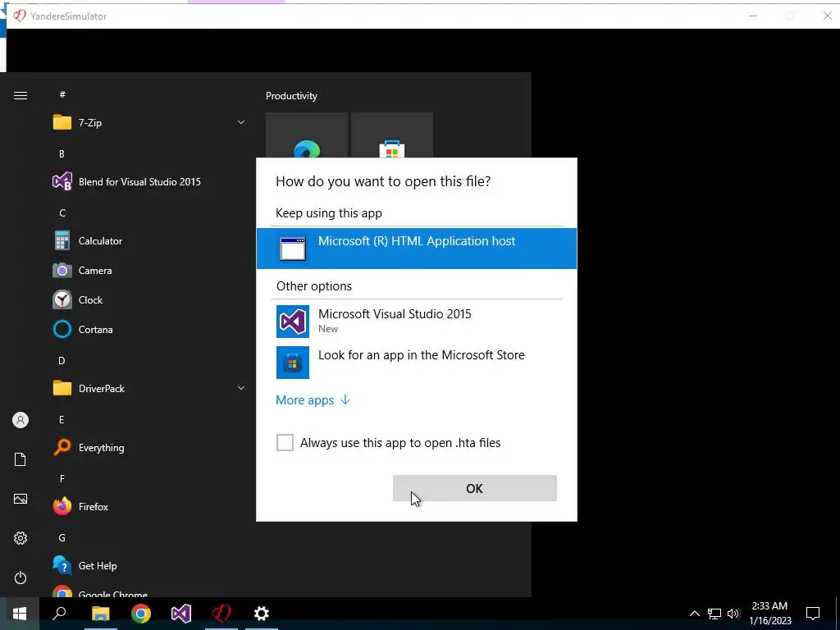Switch to YandereSimulator on the taskbar
Viewport: 840px width, 630px height.
point(221,614)
